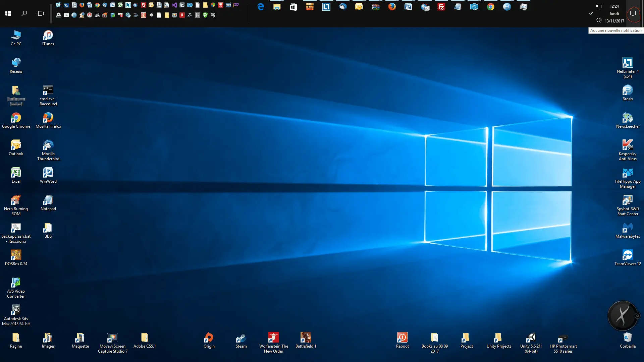
Task: Select the Malwarebytes desktop shortcut
Action: click(x=628, y=230)
